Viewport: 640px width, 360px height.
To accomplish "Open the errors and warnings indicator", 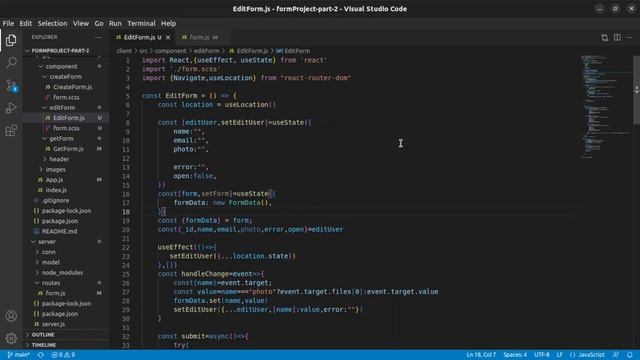I will coord(63,355).
